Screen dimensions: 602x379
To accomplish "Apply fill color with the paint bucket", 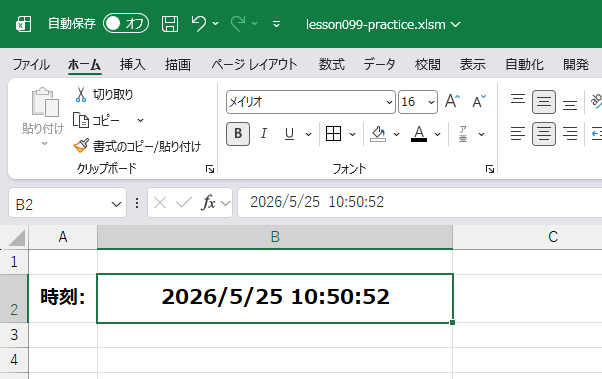I will click(378, 134).
